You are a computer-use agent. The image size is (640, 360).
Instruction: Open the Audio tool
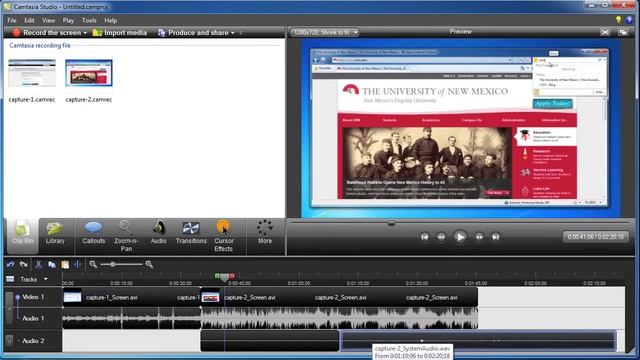click(x=158, y=233)
